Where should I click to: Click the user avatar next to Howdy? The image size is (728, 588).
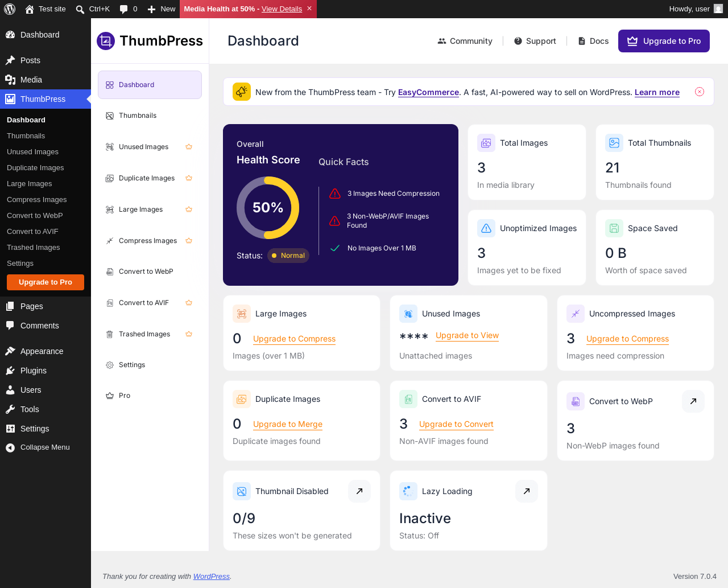[718, 9]
